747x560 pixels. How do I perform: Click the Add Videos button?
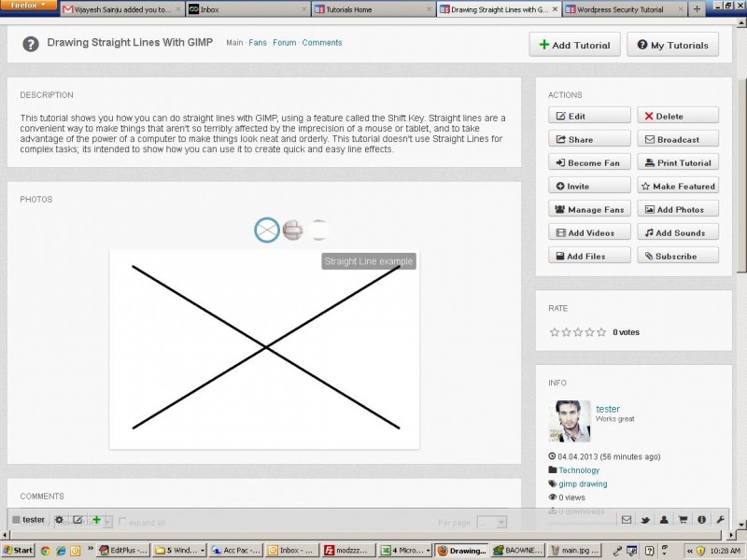click(x=589, y=232)
